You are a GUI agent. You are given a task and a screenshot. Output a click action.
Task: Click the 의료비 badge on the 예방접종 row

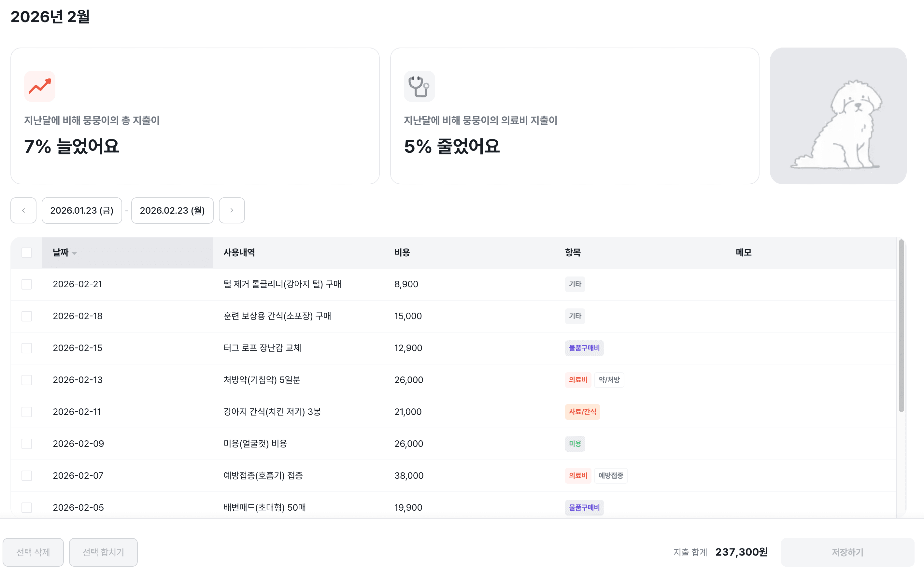coord(578,475)
